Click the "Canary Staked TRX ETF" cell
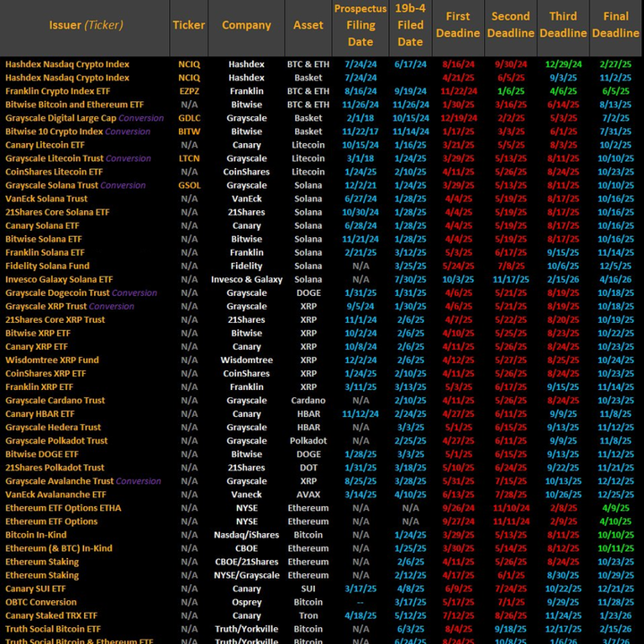 51,615
